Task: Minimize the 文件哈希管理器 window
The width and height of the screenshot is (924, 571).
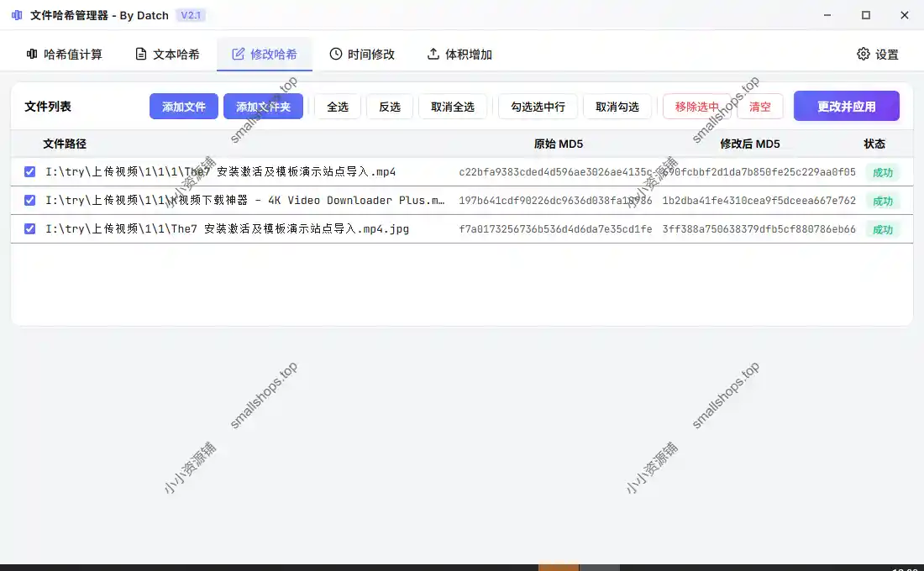Action: click(827, 15)
